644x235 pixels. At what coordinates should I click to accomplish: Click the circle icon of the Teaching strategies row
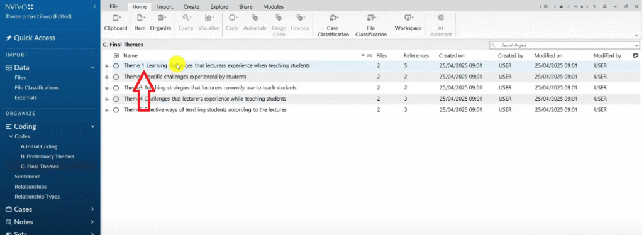116,88
